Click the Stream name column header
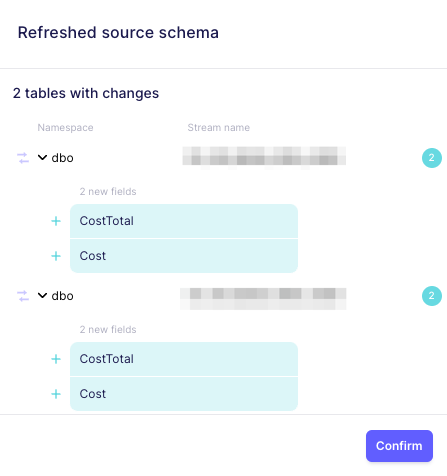Image resolution: width=447 pixels, height=476 pixels. 219,127
